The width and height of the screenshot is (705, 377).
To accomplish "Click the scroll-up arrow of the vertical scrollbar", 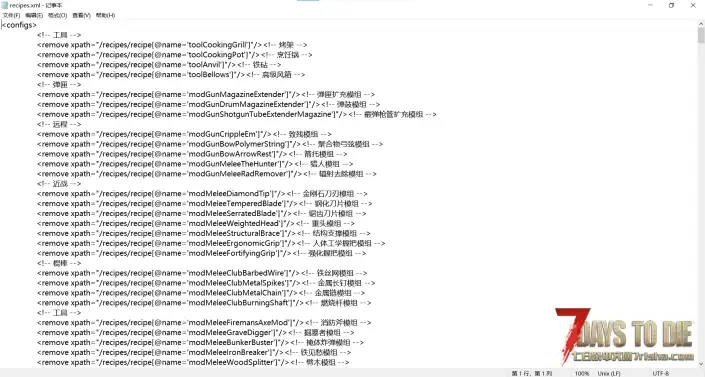I will tap(701, 23).
